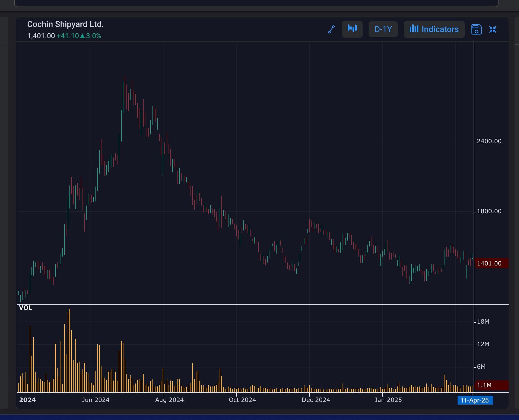519x420 pixels.
Task: Open the D-1Y timeframe selector
Action: pyautogui.click(x=383, y=29)
